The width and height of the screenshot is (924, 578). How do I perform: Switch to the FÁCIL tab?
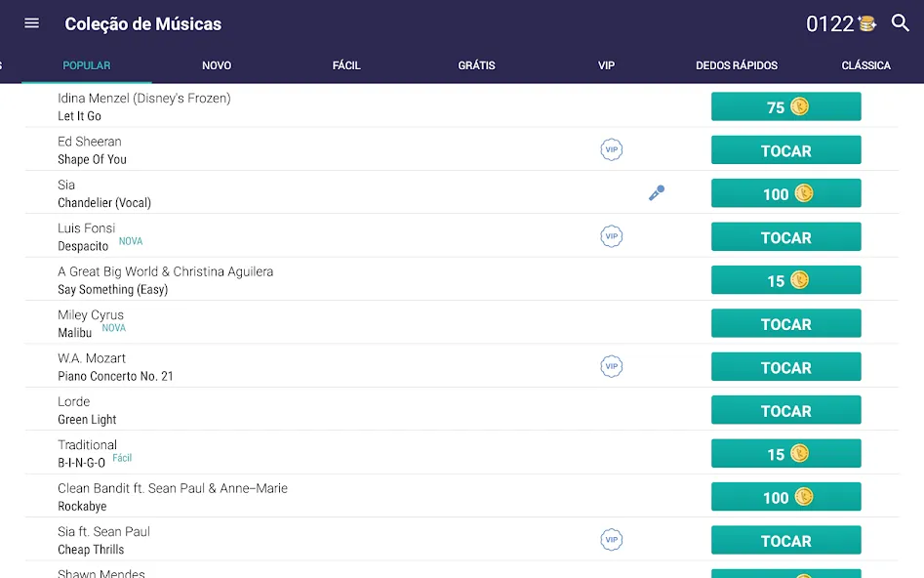346,65
